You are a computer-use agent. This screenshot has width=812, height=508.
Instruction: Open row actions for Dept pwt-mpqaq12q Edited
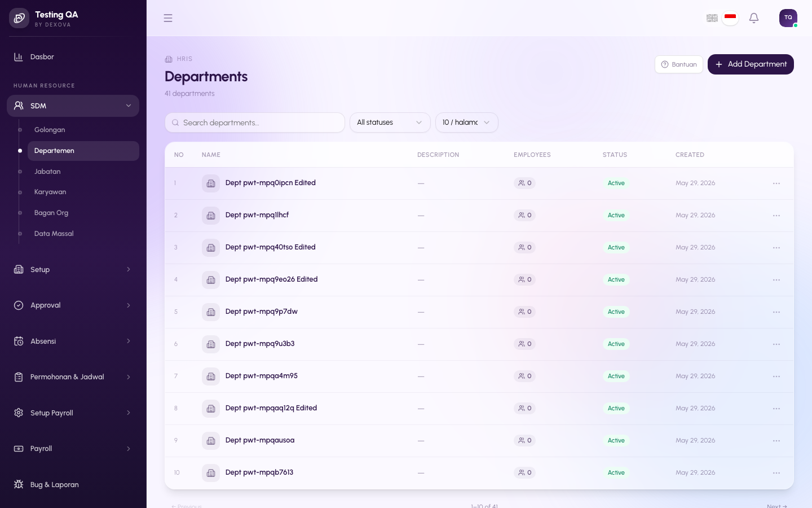776,409
